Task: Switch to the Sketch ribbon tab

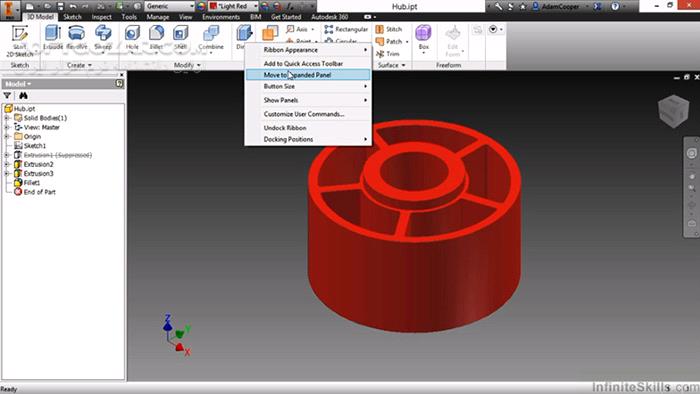Action: 72,17
